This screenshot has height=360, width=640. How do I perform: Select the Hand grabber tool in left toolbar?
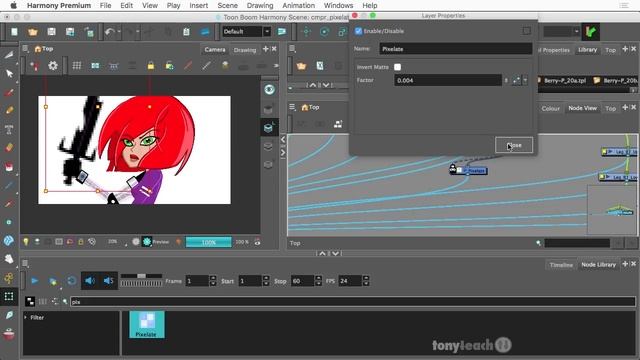coord(9,259)
